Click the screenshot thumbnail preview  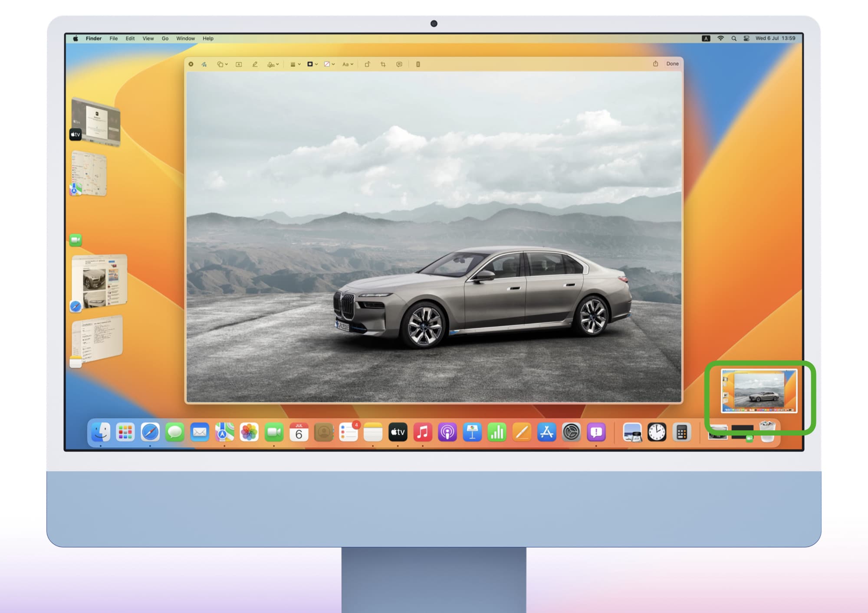click(x=759, y=391)
